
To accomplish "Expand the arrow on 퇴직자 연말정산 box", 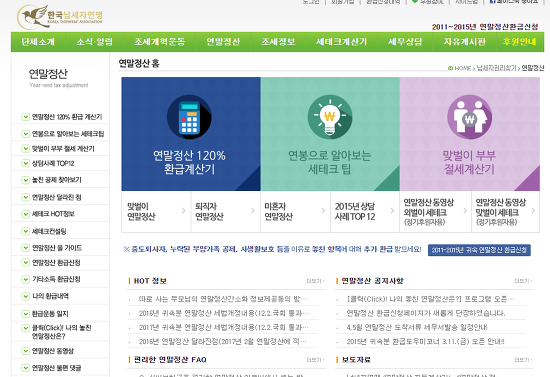I will click(253, 211).
